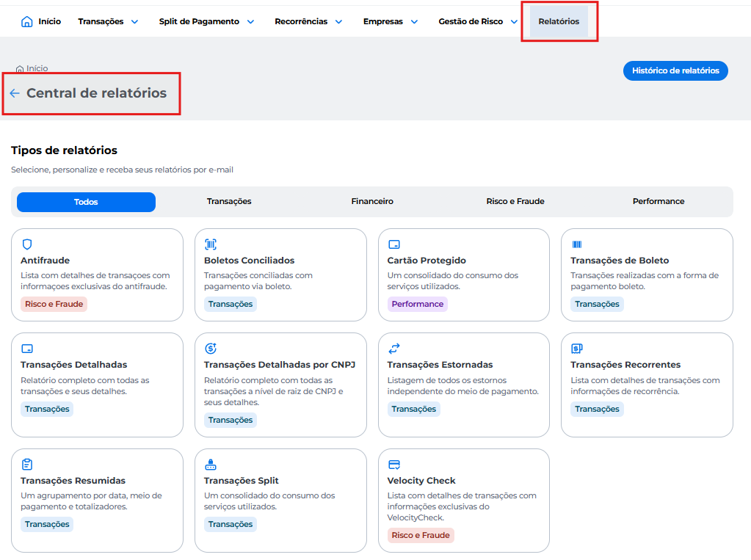Open Transações in the top navigation
This screenshot has height=560, width=751.
[x=101, y=21]
